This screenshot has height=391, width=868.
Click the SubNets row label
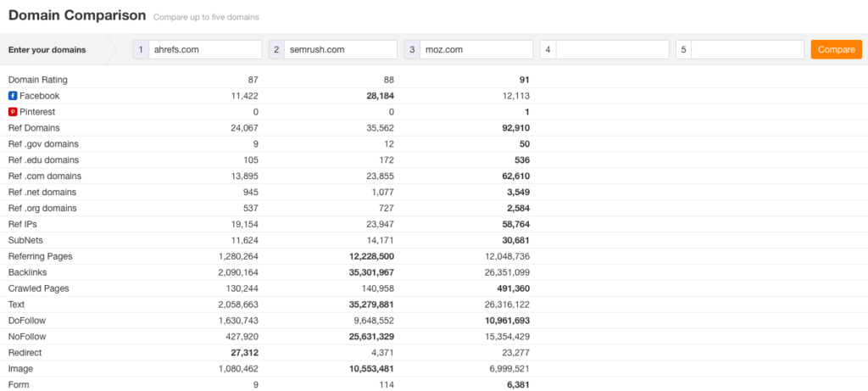click(25, 240)
